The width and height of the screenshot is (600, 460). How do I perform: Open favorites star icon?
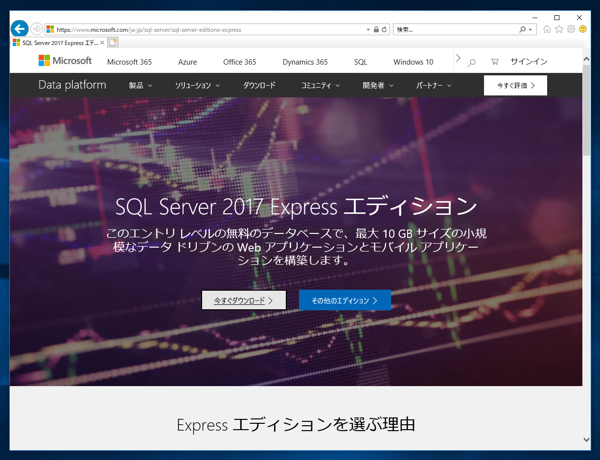(559, 29)
